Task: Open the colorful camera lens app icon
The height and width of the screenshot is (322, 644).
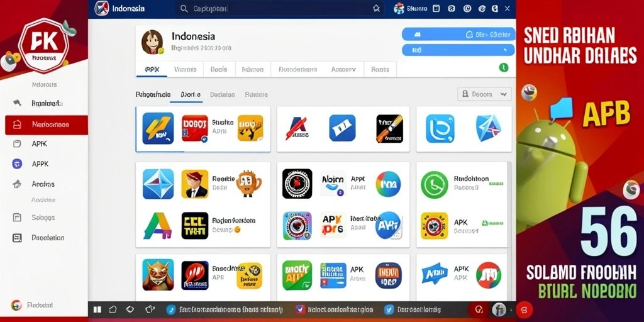Action: 297,226
